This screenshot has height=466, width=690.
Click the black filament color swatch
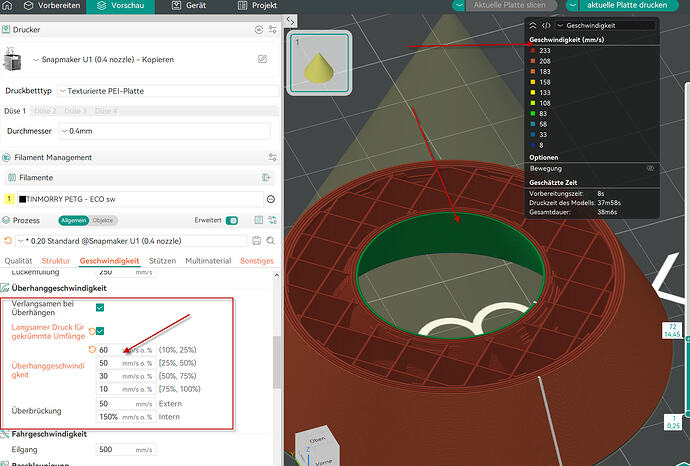click(x=22, y=199)
